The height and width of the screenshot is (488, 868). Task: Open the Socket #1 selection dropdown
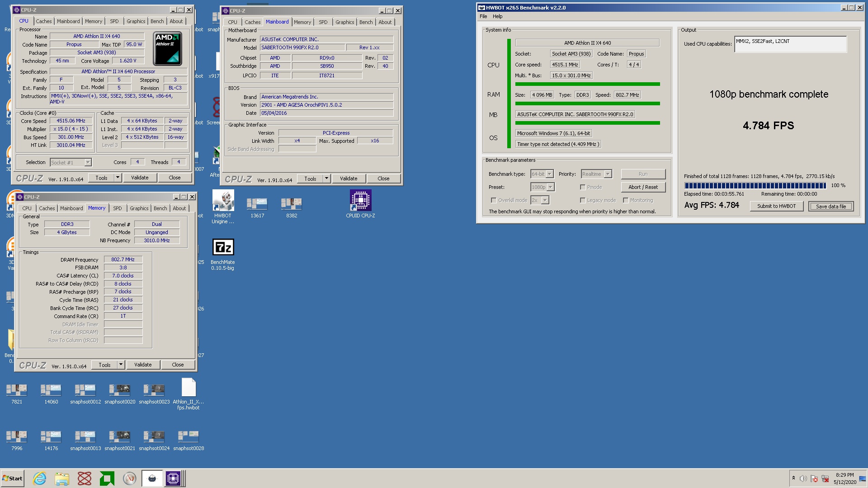pyautogui.click(x=88, y=162)
